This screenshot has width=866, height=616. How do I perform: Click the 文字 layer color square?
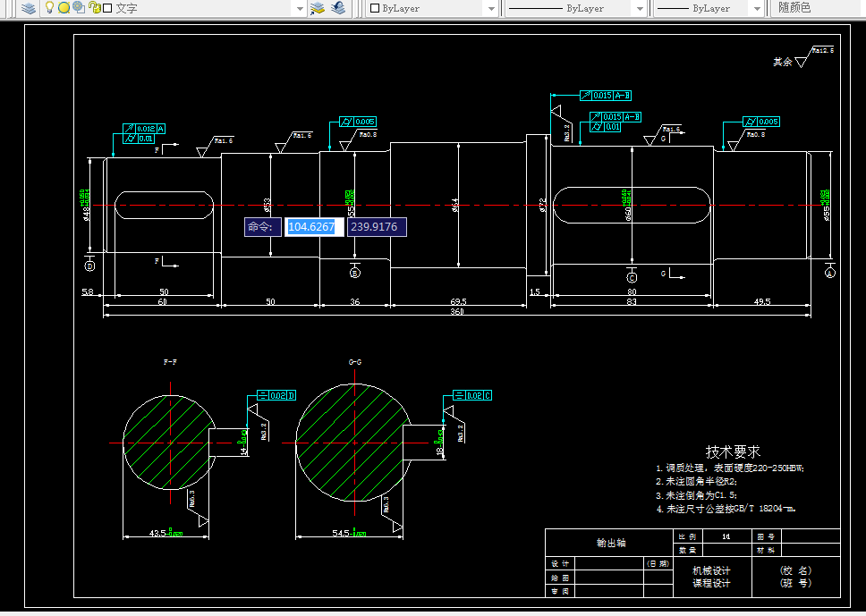pyautogui.click(x=107, y=8)
